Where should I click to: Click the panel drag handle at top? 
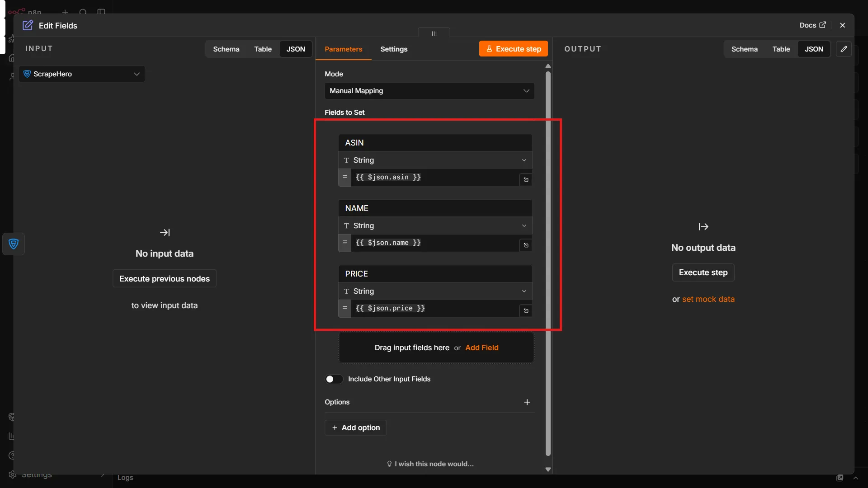point(434,33)
